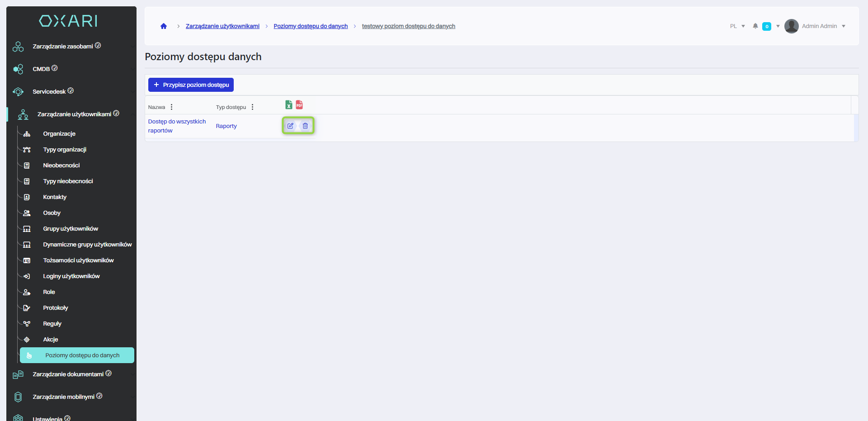
Task: Click Zarządzanie użytkownikami breadcrumb link
Action: pyautogui.click(x=222, y=26)
